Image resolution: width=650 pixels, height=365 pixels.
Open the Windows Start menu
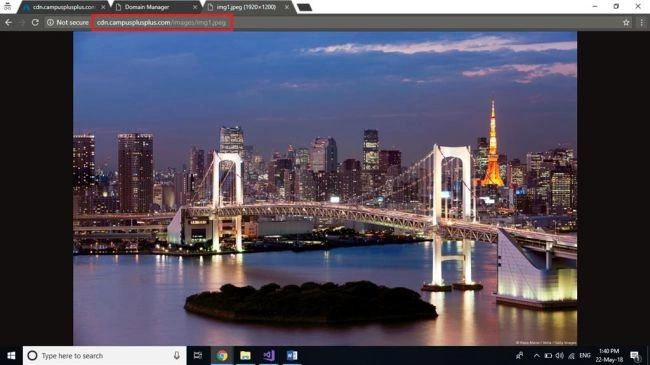point(11,355)
